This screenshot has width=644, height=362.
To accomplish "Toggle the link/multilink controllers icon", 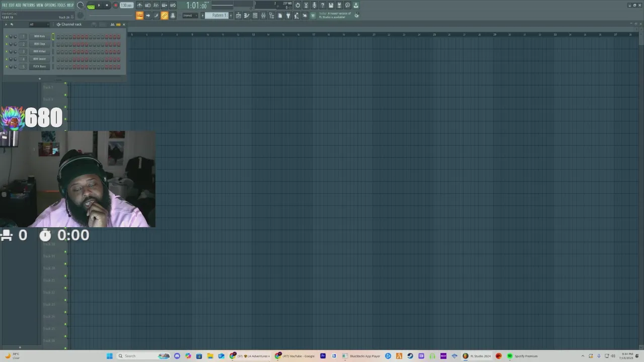I will [165, 16].
